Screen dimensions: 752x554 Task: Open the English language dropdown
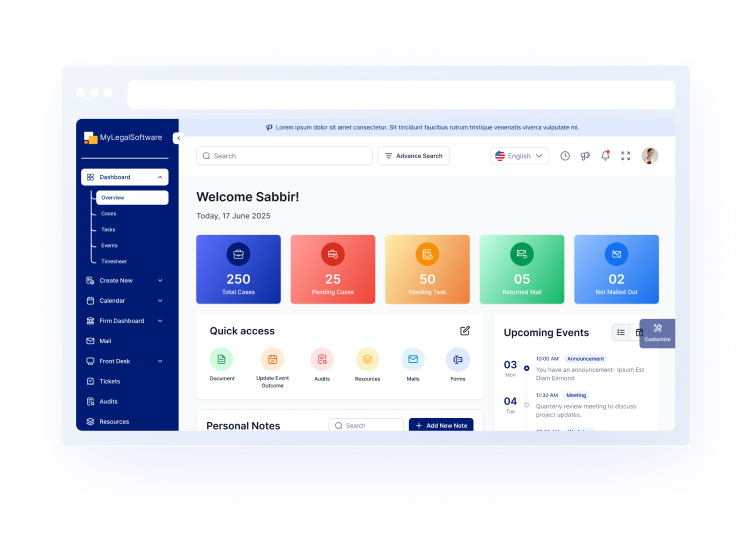[x=520, y=156]
